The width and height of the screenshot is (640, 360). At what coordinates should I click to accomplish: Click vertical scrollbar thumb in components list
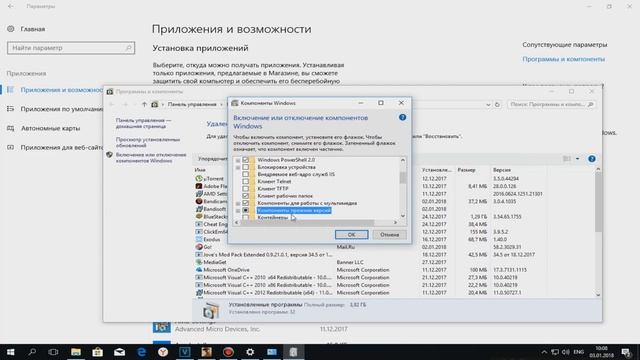[403, 178]
